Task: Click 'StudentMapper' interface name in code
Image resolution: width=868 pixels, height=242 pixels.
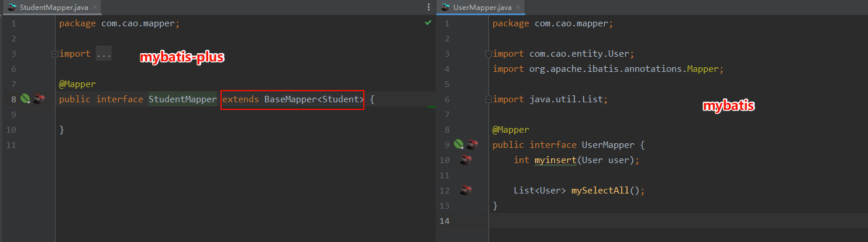Action: (182, 99)
